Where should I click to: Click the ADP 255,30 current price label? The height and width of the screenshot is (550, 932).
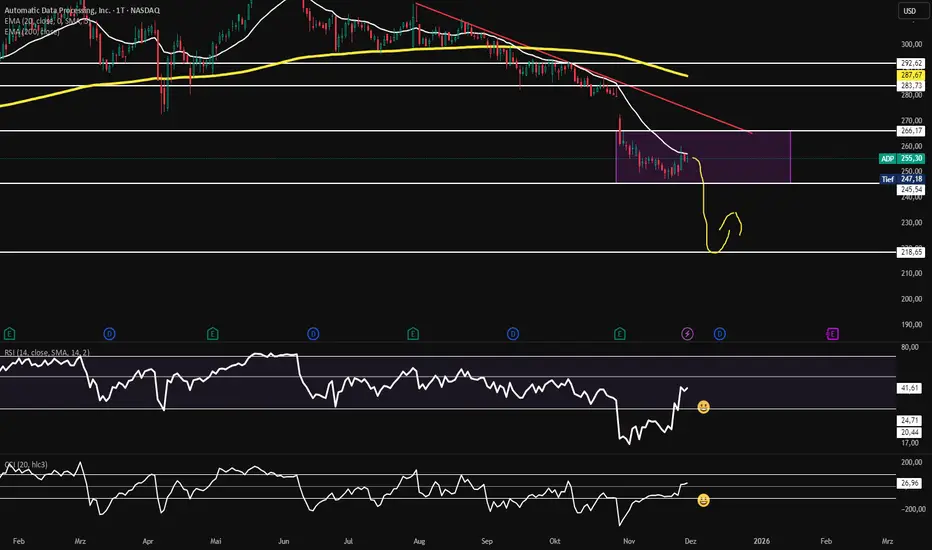[x=902, y=158]
